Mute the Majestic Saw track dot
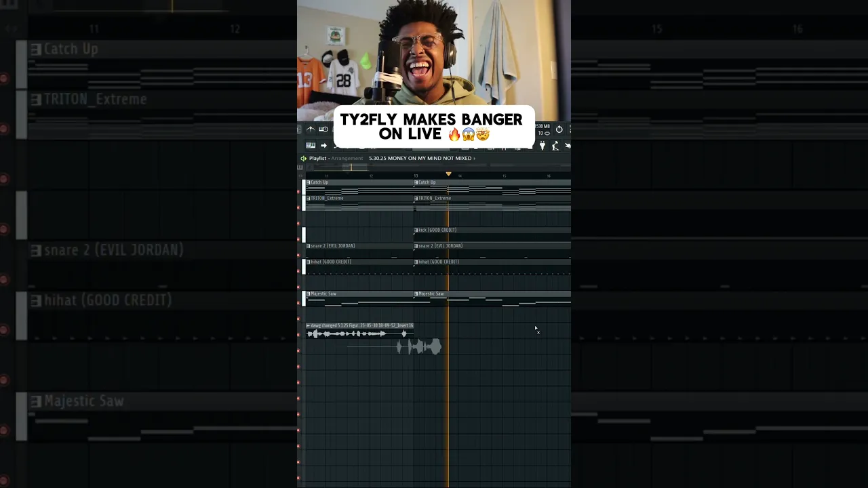 pyautogui.click(x=298, y=303)
